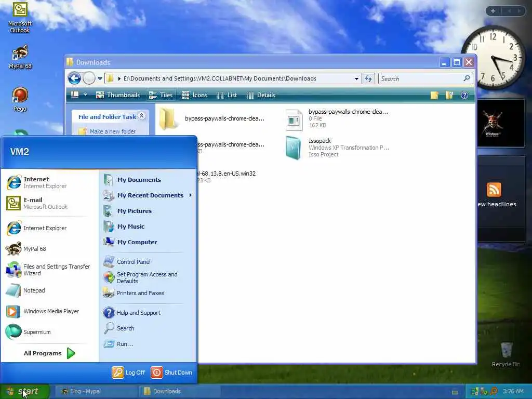Select bypass-paywalls 162 KB file
Viewport: 532px width, 399px height.
pos(337,119)
